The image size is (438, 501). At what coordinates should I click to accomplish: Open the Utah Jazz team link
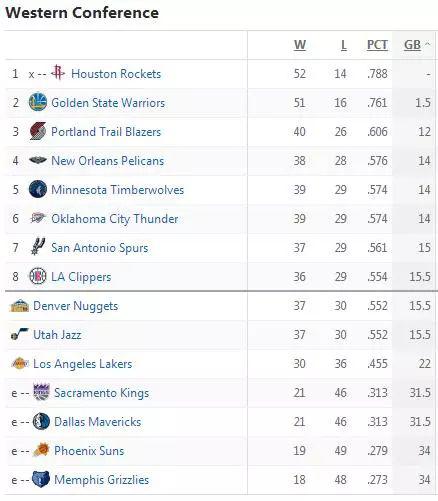[x=57, y=335]
